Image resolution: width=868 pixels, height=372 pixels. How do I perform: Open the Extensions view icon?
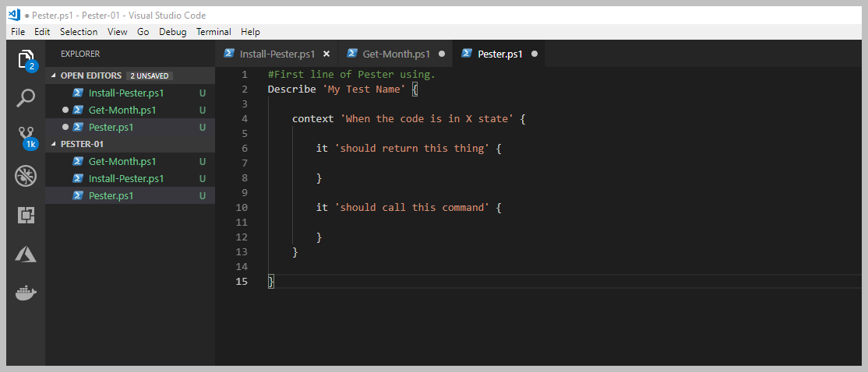26,215
